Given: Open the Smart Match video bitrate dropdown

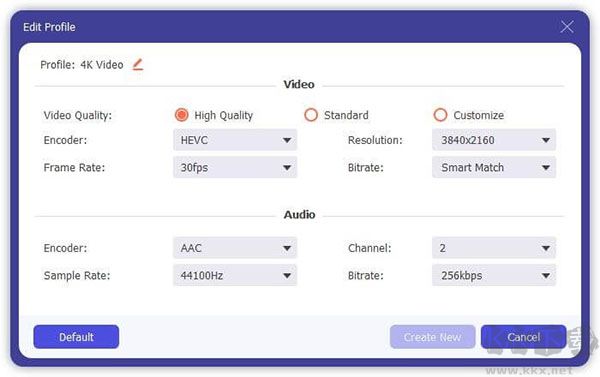Looking at the screenshot, I should tap(494, 167).
